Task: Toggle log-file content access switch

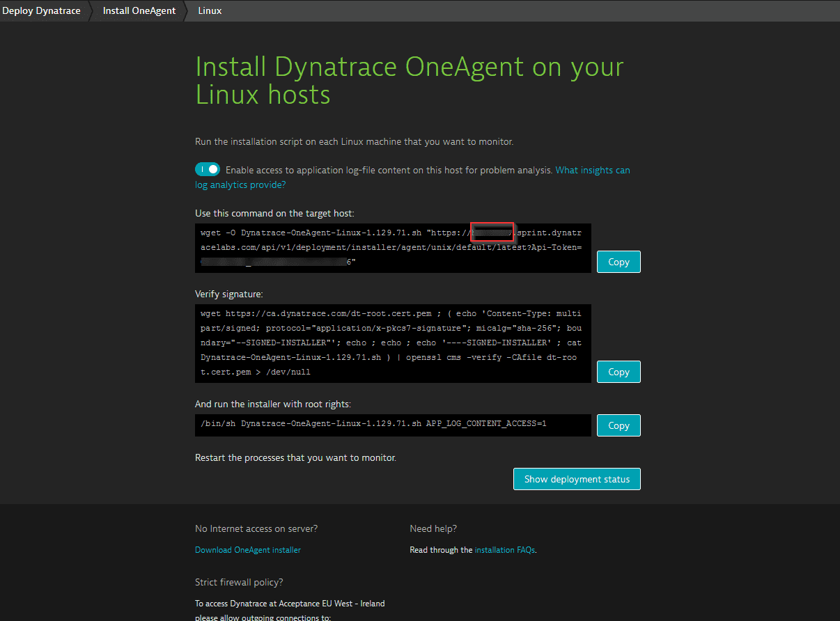Action: coord(208,169)
